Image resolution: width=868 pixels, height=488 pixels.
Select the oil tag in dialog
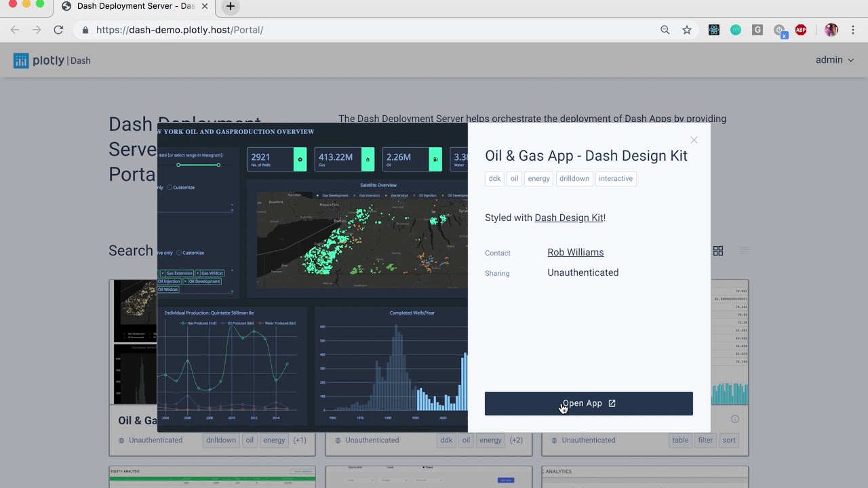coord(514,179)
